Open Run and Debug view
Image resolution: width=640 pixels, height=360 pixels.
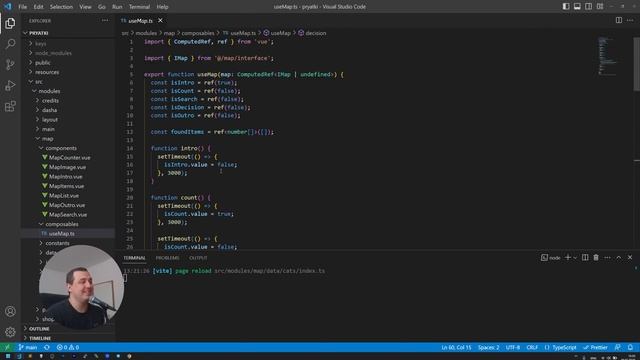click(x=10, y=85)
